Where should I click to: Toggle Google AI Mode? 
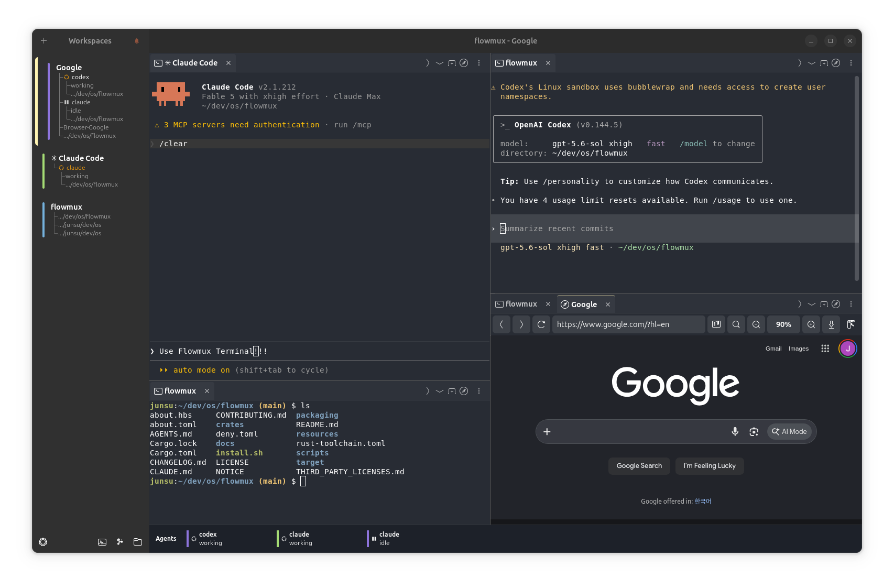pyautogui.click(x=789, y=431)
